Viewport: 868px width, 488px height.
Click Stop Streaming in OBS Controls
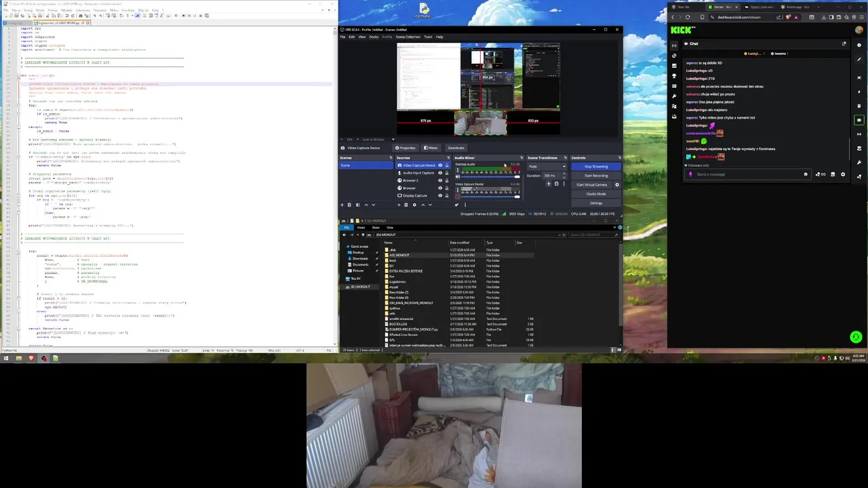tap(596, 167)
